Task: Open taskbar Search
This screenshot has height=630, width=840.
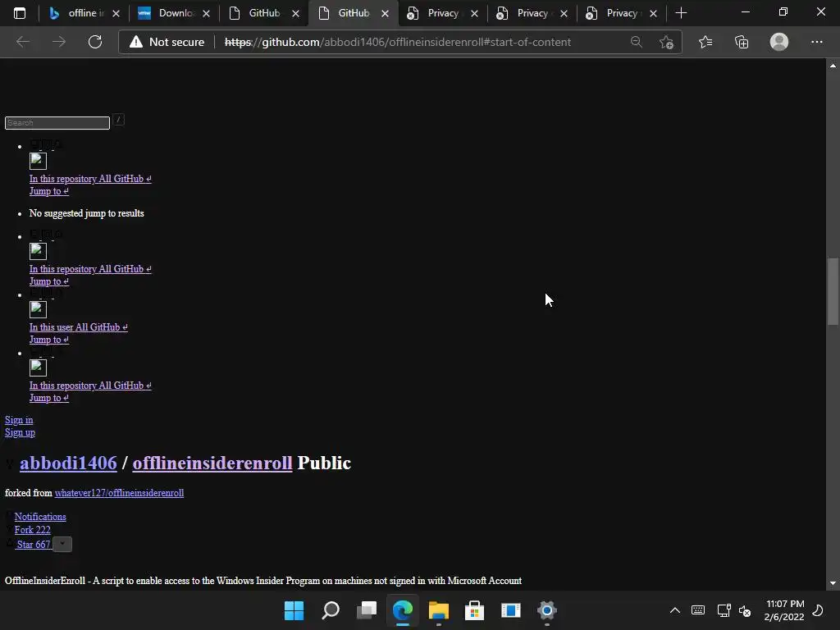Action: [330, 610]
